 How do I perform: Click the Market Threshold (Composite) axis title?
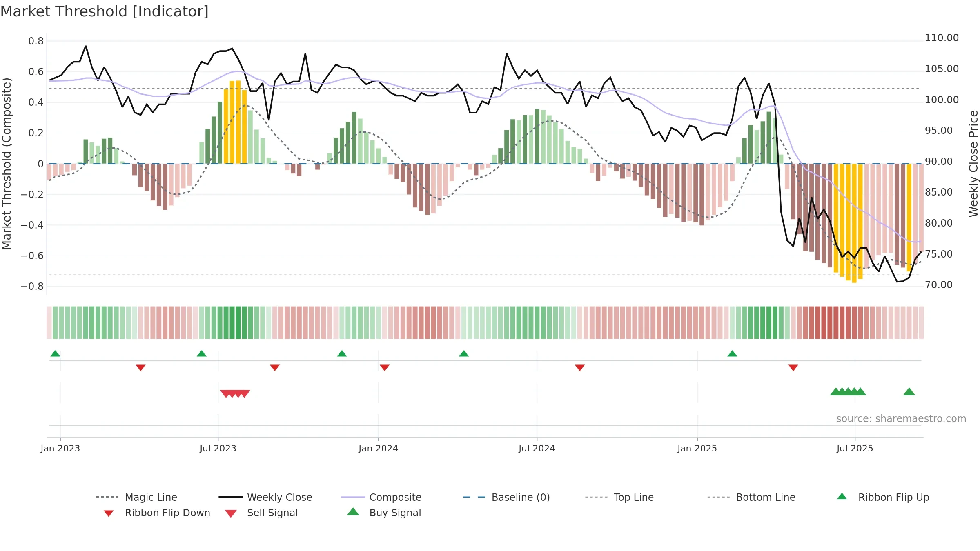click(7, 164)
